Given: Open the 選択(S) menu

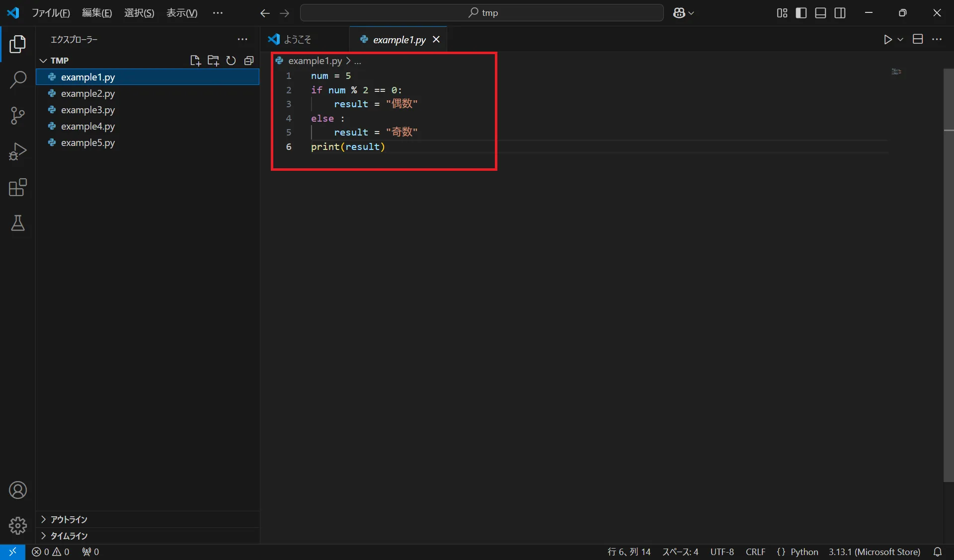Looking at the screenshot, I should [139, 13].
